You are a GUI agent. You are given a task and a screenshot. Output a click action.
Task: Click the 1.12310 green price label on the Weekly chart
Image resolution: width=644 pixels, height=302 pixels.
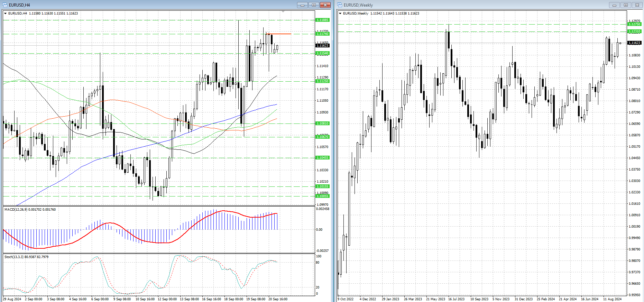[x=634, y=31]
